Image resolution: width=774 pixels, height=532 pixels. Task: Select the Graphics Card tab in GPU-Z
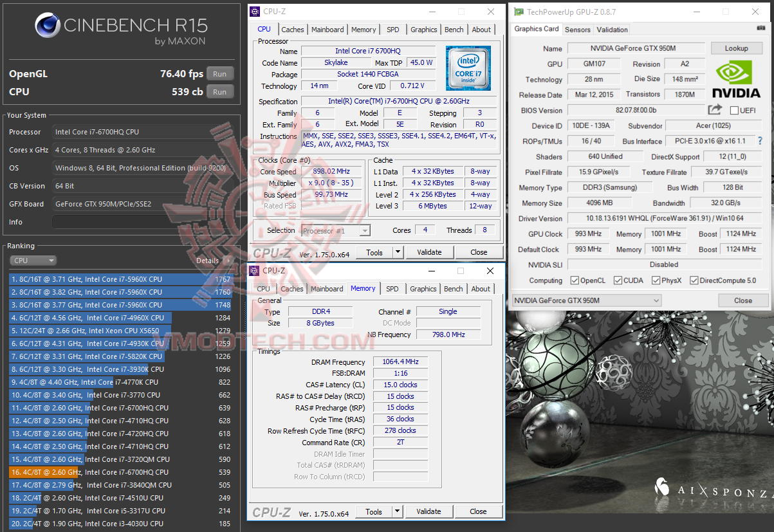(537, 29)
